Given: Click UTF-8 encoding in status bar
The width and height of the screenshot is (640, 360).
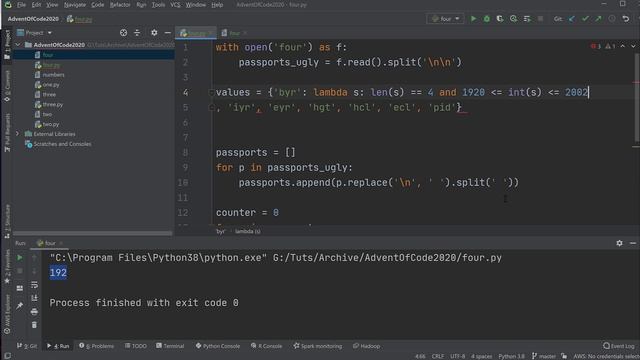Looking at the screenshot, I should (458, 356).
